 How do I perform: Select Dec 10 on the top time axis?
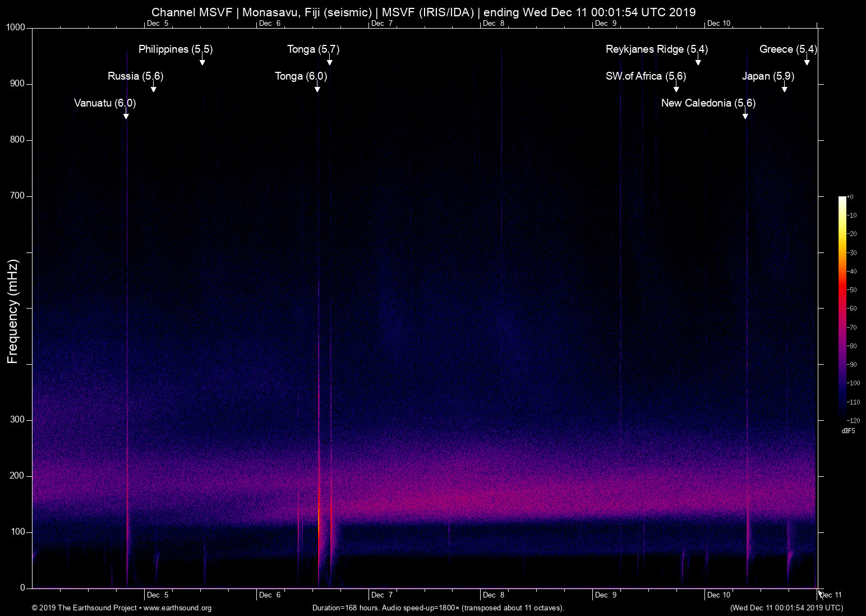(719, 23)
